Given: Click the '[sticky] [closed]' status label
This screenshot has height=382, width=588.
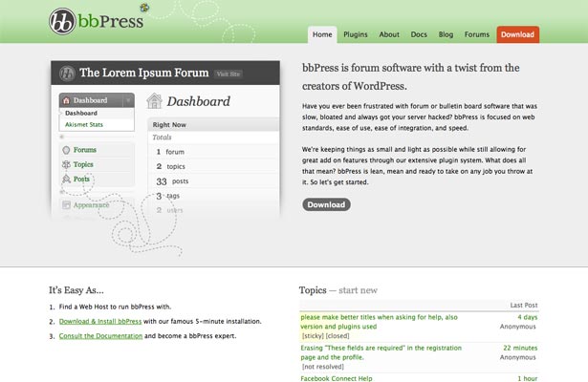Looking at the screenshot, I should (x=325, y=336).
